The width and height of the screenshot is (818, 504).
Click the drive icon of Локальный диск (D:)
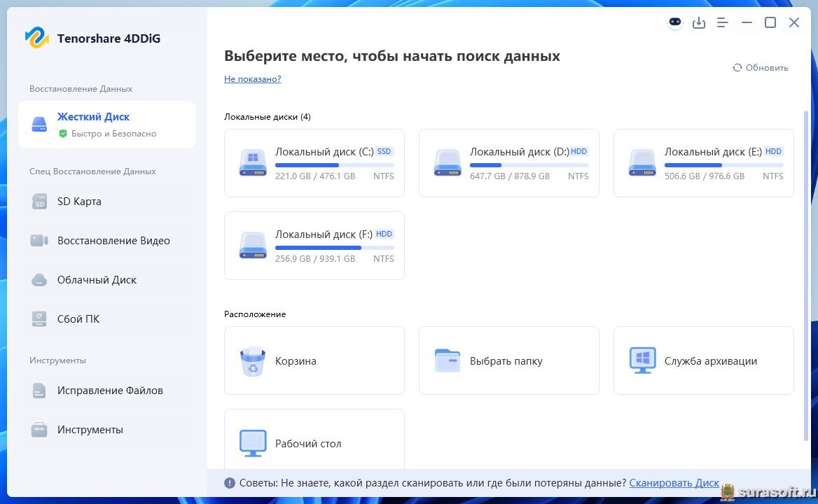coord(448,162)
